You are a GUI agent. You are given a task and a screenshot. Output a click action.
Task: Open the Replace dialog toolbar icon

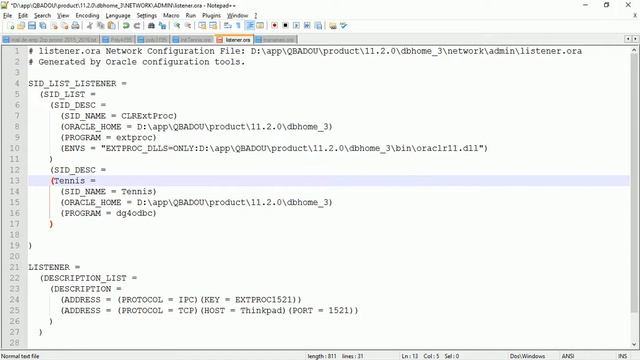pos(162,26)
